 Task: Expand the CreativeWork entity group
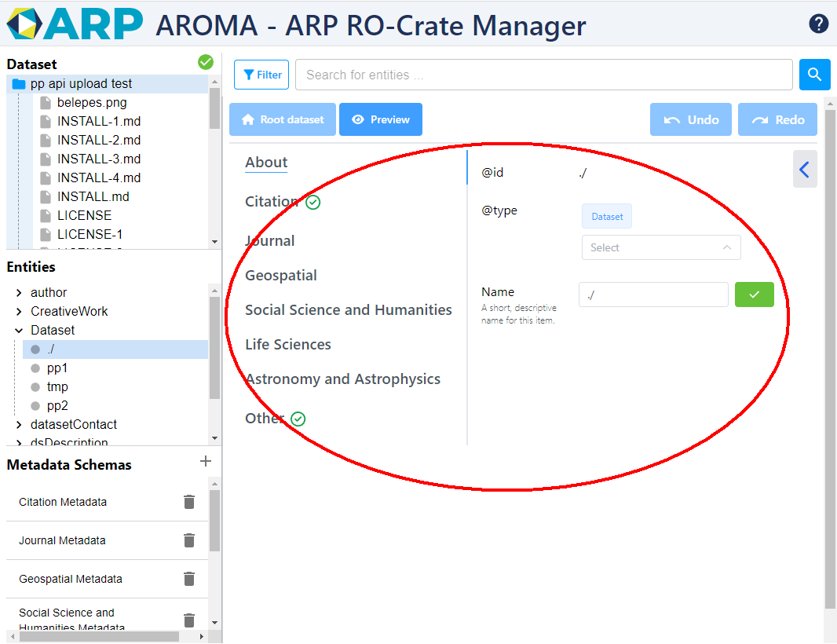pyautogui.click(x=19, y=311)
